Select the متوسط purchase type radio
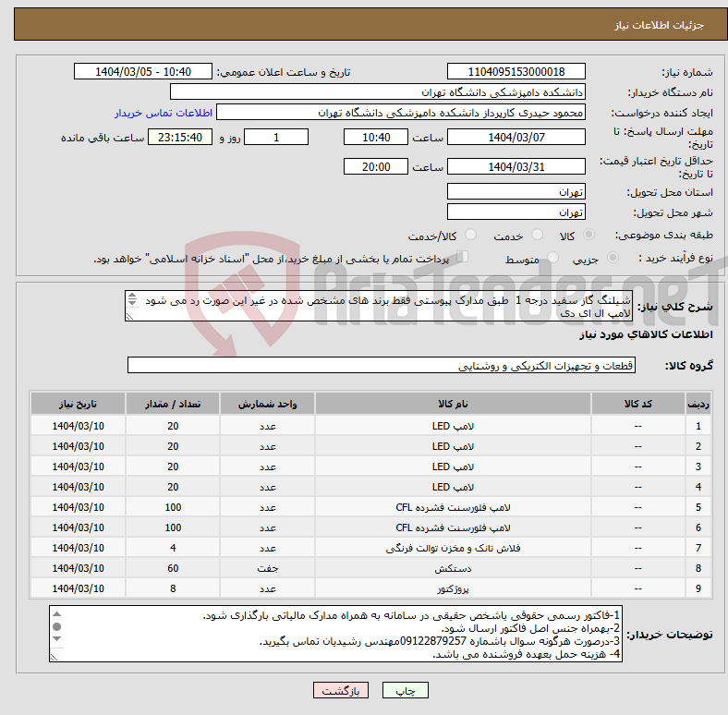This screenshot has width=728, height=715. [x=552, y=257]
